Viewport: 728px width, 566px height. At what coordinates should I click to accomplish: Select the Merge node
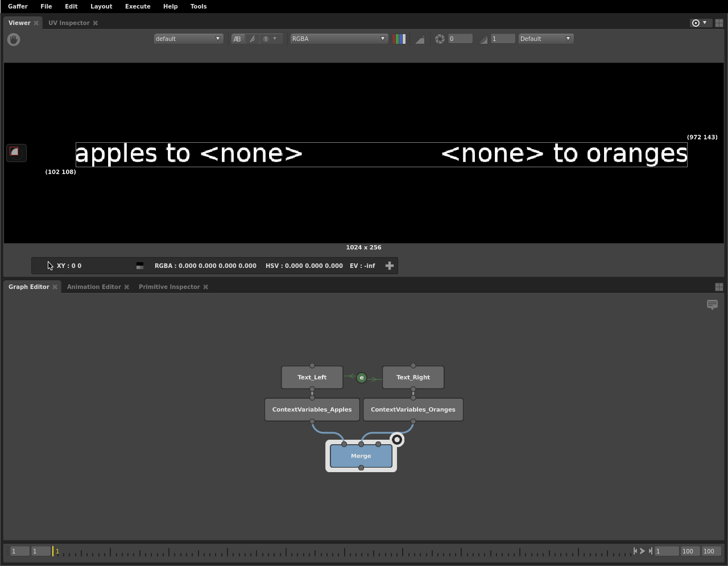[x=361, y=456]
